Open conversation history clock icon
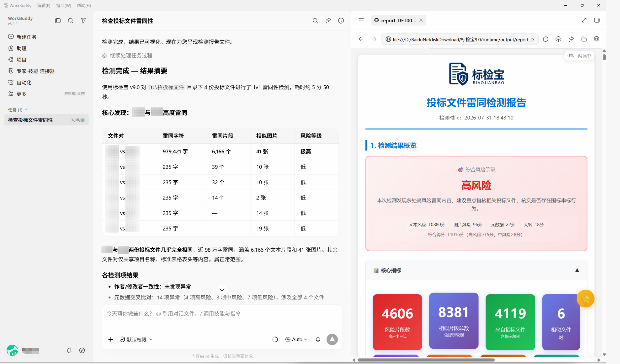 (341, 21)
